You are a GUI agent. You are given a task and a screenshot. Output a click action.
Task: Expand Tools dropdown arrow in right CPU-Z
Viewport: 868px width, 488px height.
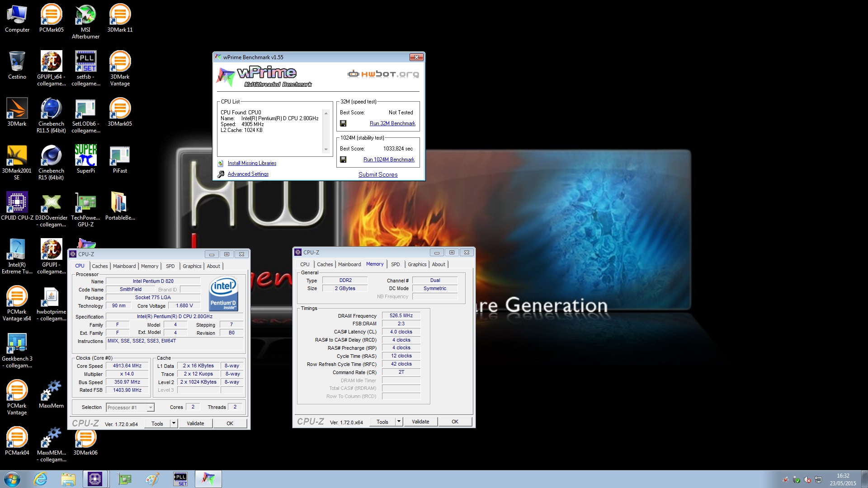[x=399, y=422]
